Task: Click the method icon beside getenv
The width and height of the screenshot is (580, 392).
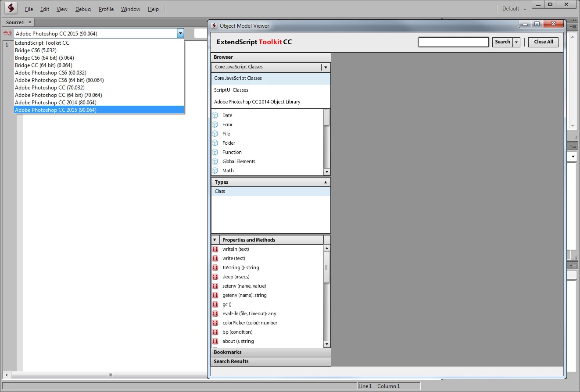Action: (215, 295)
